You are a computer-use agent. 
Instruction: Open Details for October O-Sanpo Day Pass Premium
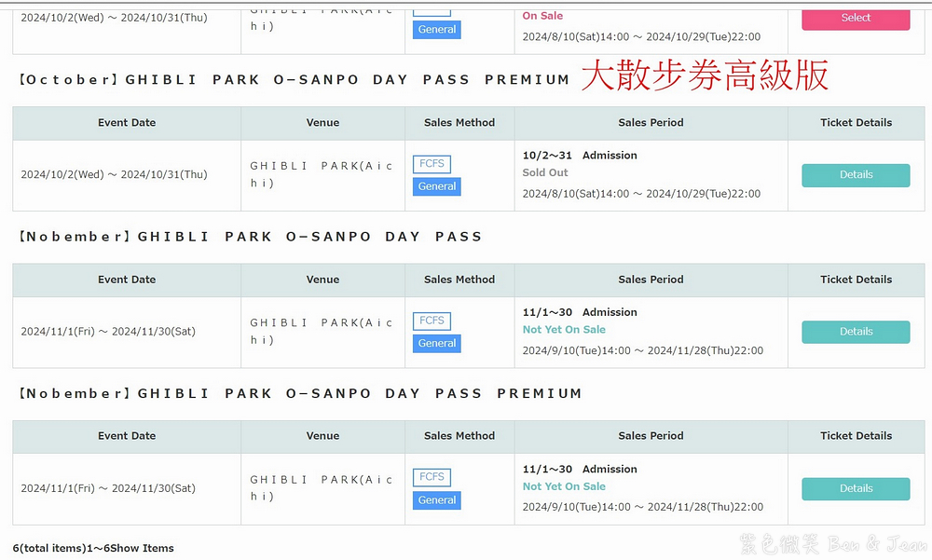tap(856, 175)
